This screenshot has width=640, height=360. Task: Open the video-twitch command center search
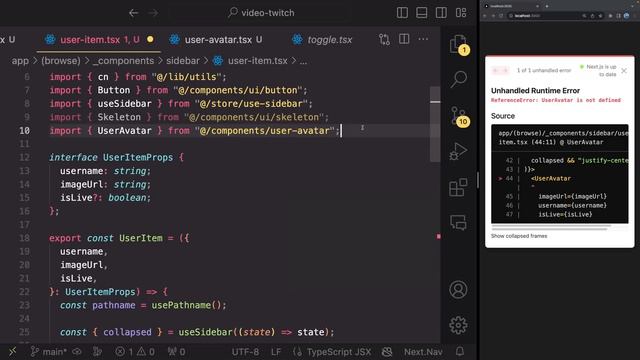[261, 13]
